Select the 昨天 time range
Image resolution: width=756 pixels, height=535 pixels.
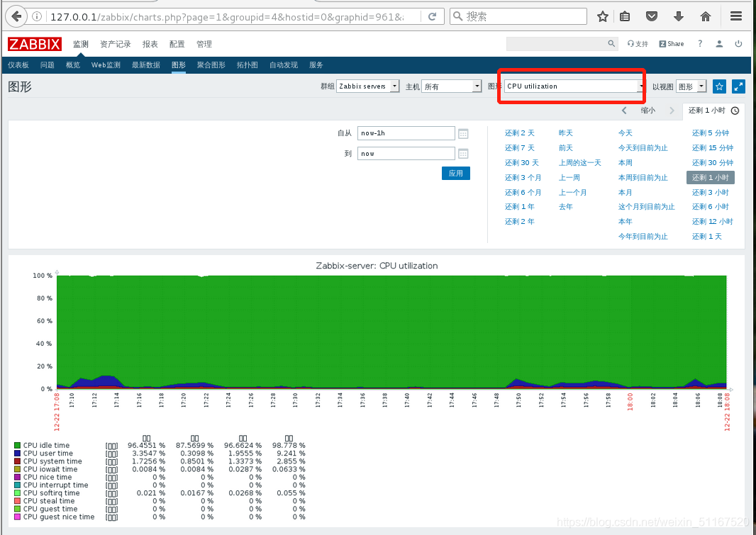pyautogui.click(x=565, y=133)
